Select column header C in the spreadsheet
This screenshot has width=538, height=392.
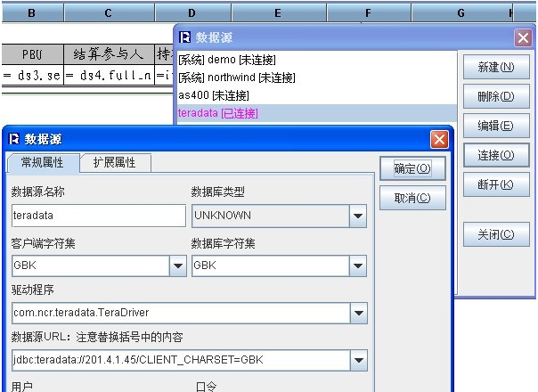[109, 13]
